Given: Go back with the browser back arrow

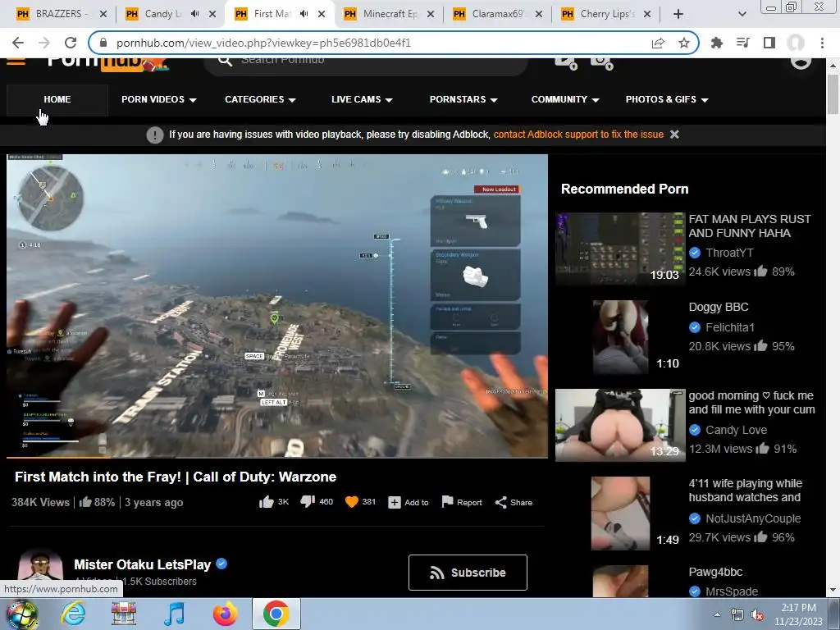Looking at the screenshot, I should point(18,43).
